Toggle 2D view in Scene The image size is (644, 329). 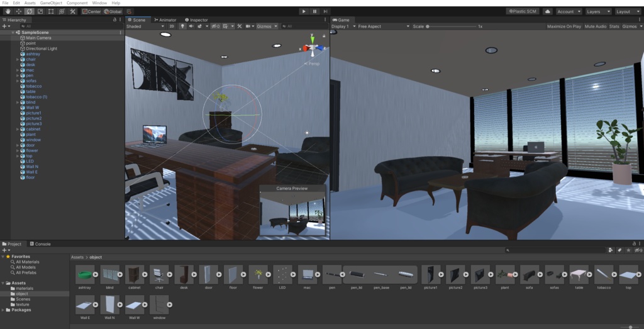click(172, 26)
